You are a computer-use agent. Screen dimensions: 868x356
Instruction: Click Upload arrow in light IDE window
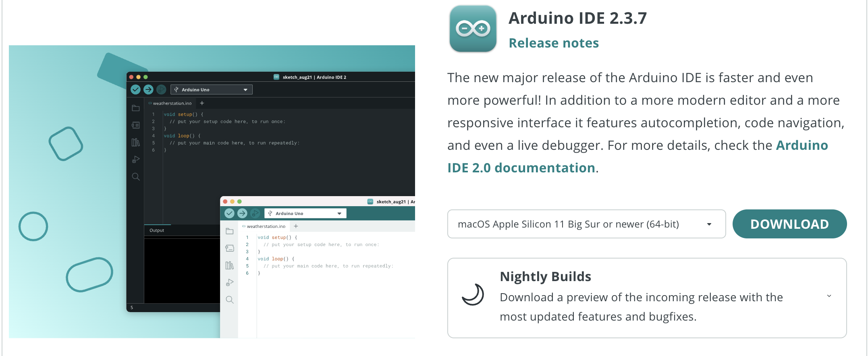click(x=242, y=213)
